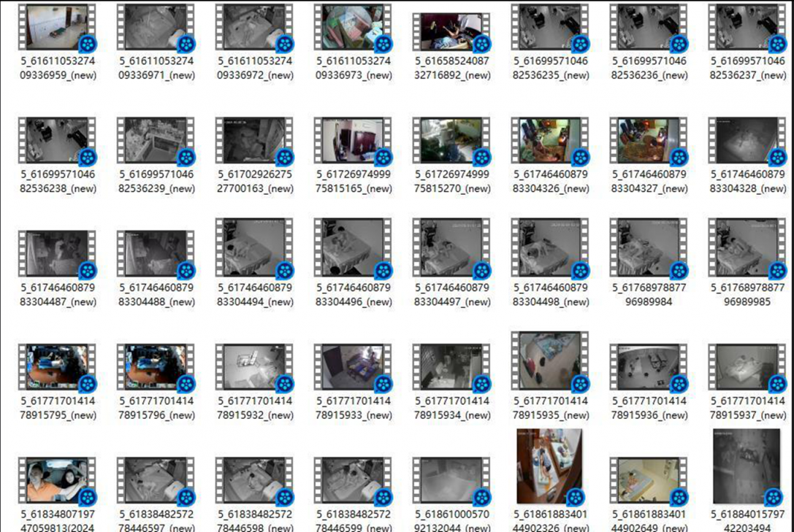
Task: Click filename label ending in 78915937_(new)
Action: pos(747,408)
